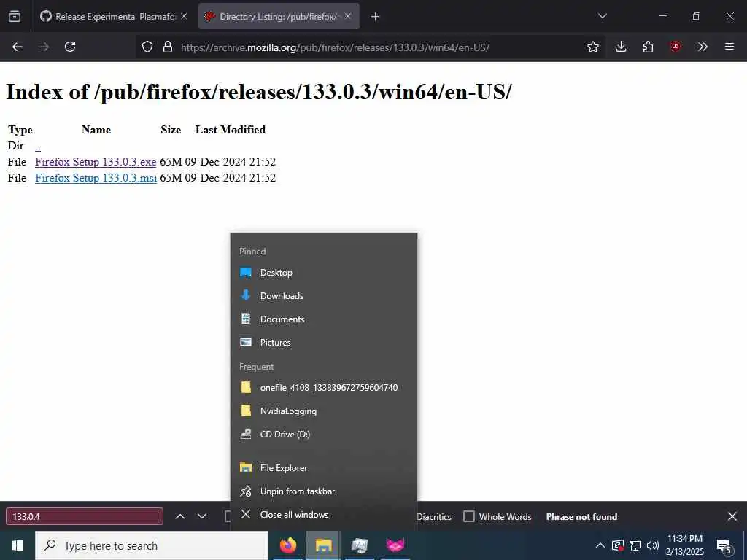
Task: Click the Firefox View icon in tab bar
Action: [x=15, y=16]
